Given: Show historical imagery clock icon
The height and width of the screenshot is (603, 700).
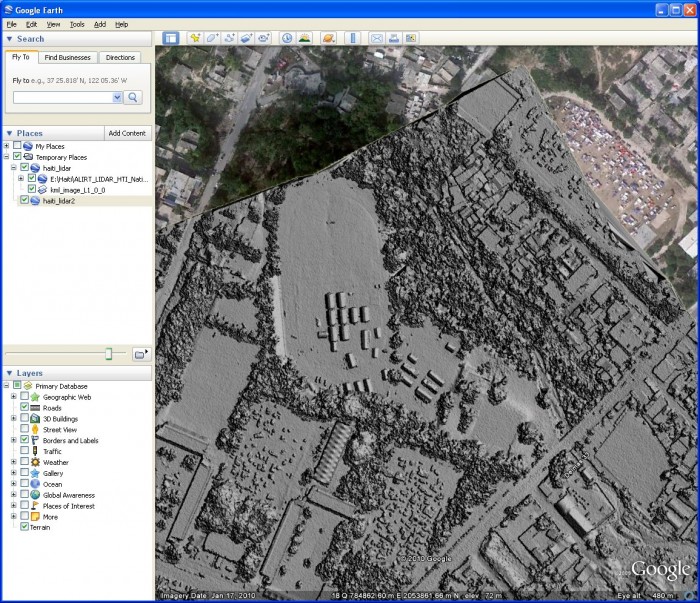Looking at the screenshot, I should click(x=287, y=38).
